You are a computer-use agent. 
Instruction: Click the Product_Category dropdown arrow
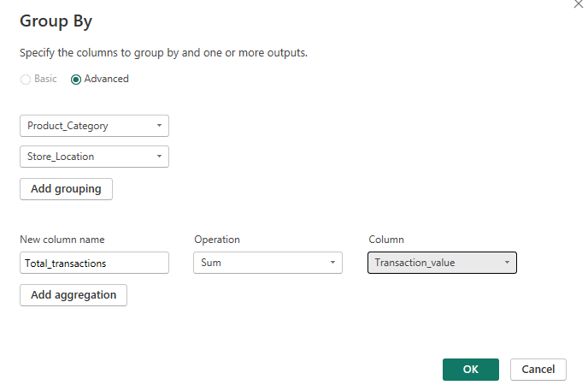[x=159, y=126]
